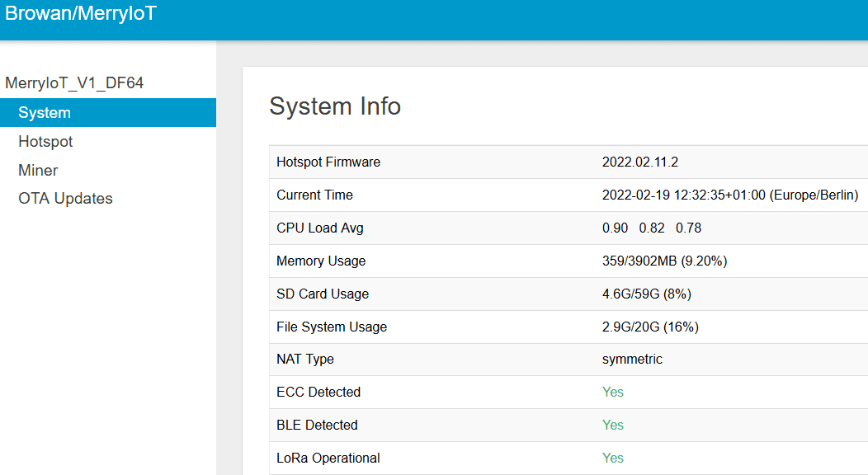Select the firmware version 2022.02.11.2
Screen dimensions: 868x475
[x=640, y=162]
